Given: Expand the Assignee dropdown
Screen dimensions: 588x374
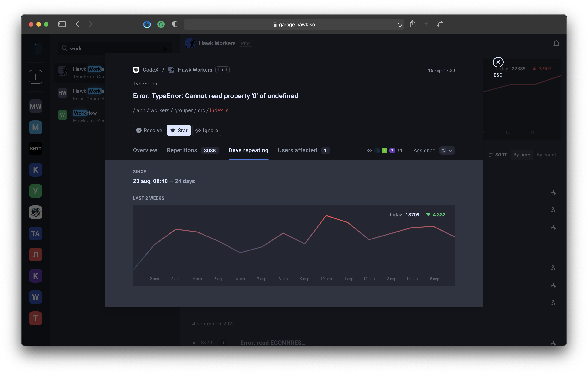Looking at the screenshot, I should coord(447,150).
